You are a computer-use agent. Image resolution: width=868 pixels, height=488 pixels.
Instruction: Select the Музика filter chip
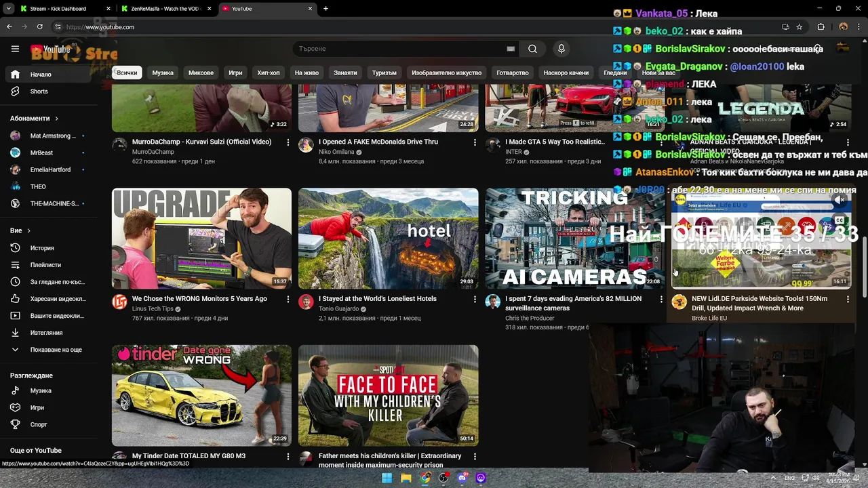(163, 73)
